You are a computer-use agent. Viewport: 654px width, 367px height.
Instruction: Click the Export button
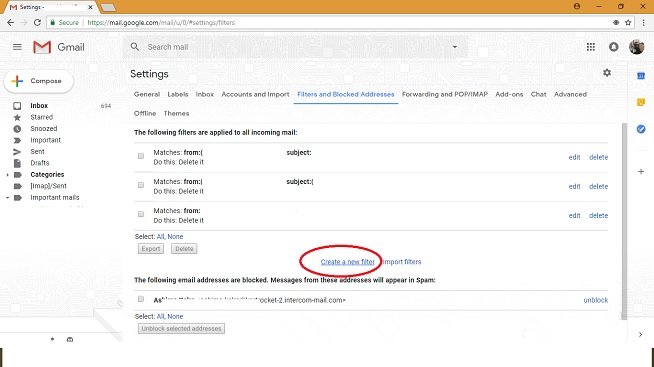(151, 249)
